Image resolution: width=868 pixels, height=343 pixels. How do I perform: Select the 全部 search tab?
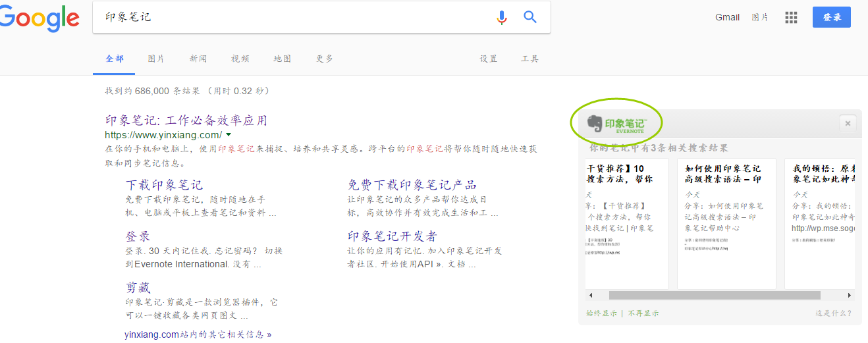pyautogui.click(x=115, y=59)
